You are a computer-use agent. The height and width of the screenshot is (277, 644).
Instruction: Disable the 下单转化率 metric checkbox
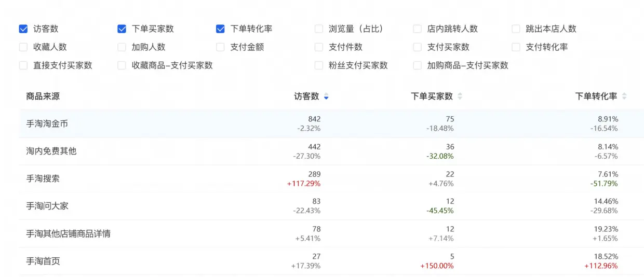click(x=221, y=29)
